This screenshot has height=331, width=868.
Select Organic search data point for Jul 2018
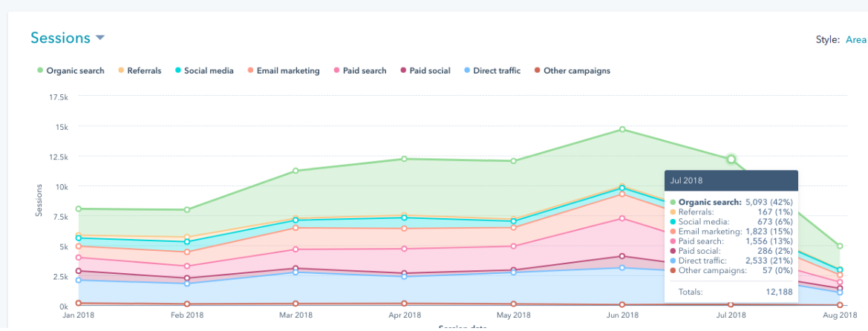[731, 159]
